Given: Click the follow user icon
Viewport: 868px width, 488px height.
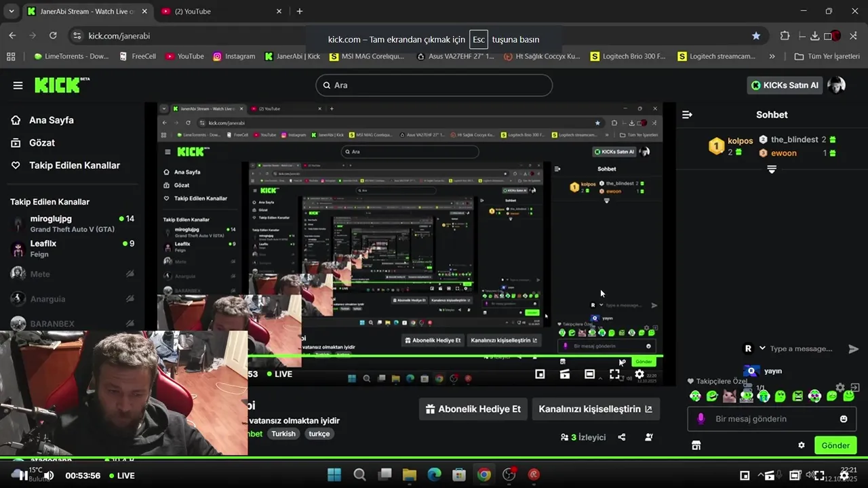Looking at the screenshot, I should click(649, 437).
